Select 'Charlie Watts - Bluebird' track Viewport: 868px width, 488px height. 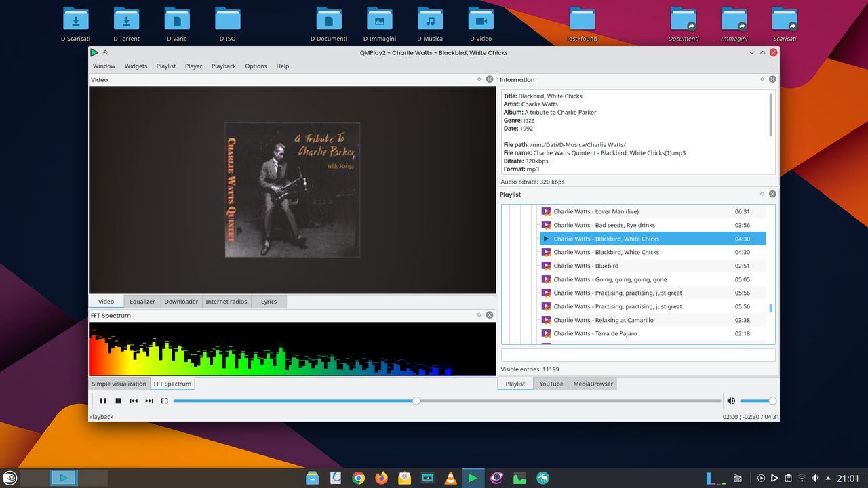click(653, 266)
